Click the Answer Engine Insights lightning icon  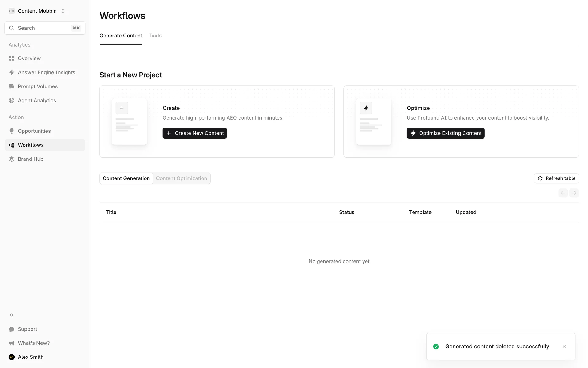[x=12, y=72]
